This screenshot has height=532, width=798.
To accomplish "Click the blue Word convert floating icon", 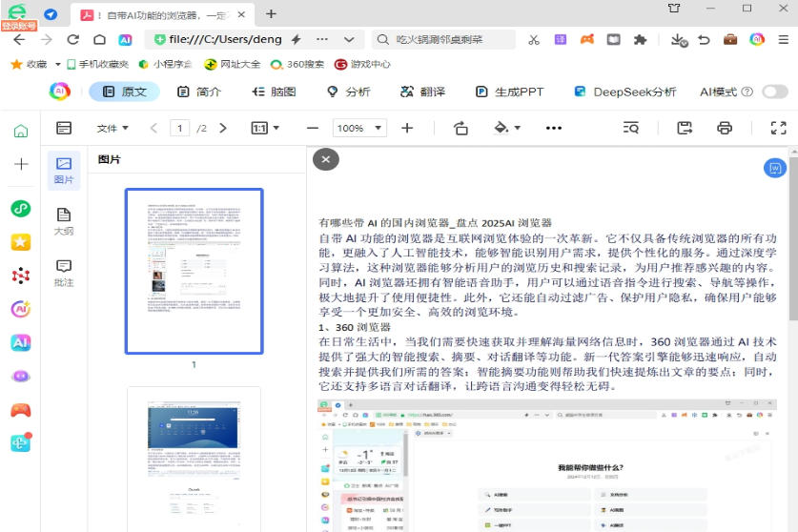I will 774,168.
